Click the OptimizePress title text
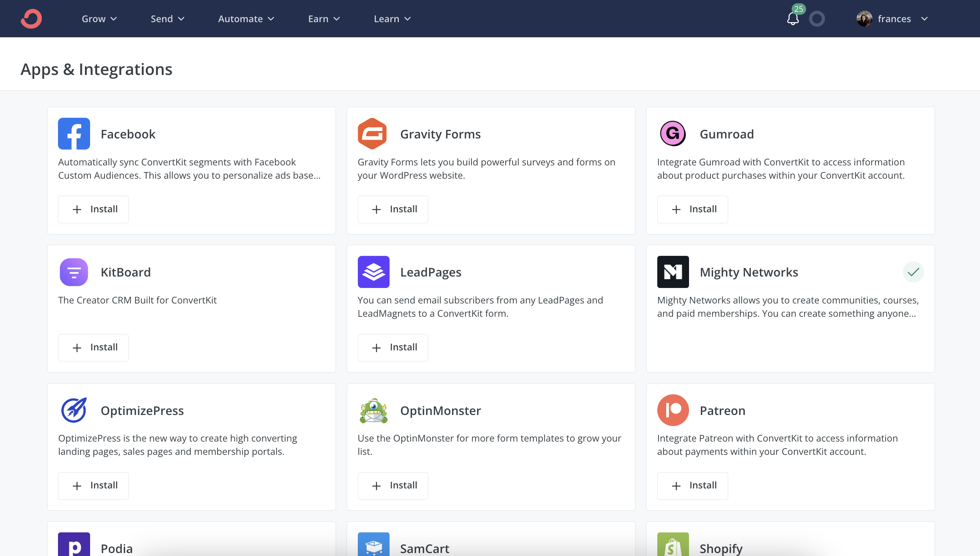This screenshot has height=556, width=980. pyautogui.click(x=142, y=411)
